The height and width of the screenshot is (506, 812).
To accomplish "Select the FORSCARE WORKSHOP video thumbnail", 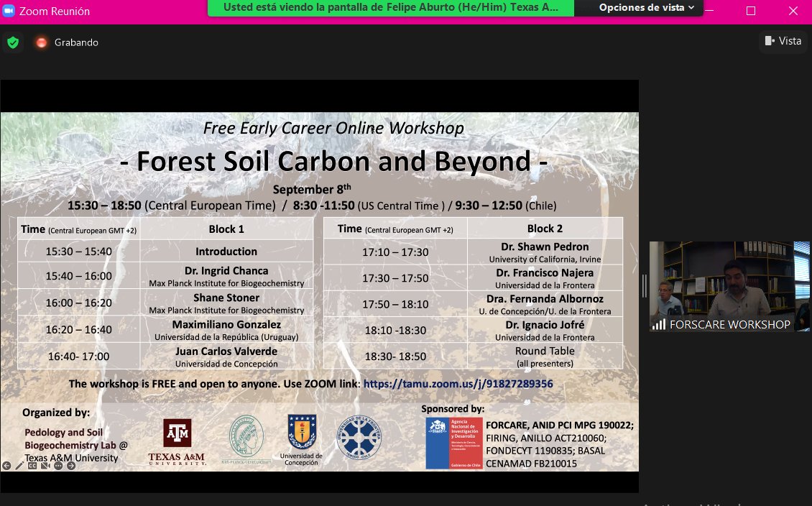I will click(729, 284).
